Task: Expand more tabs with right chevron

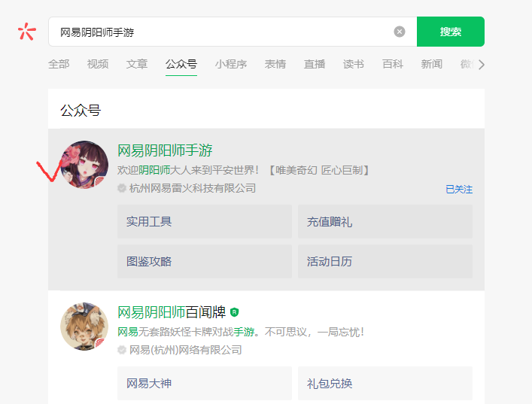Action: pyautogui.click(x=481, y=64)
